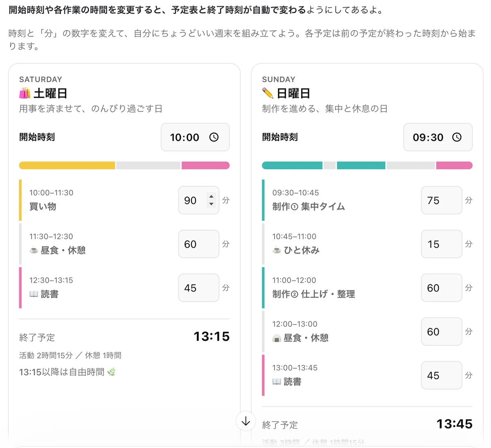491x448 pixels.
Task: Select time range text 12:00–13:00
Action: pos(295,324)
